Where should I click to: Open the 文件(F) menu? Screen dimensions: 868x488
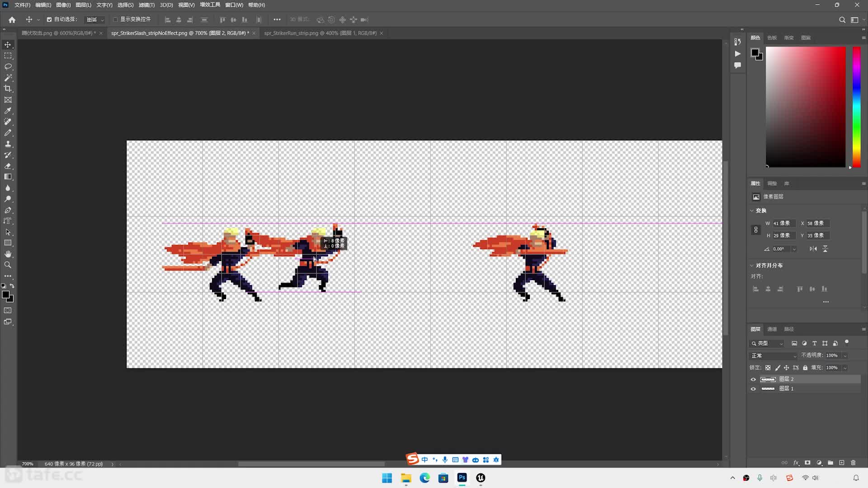[22, 5]
